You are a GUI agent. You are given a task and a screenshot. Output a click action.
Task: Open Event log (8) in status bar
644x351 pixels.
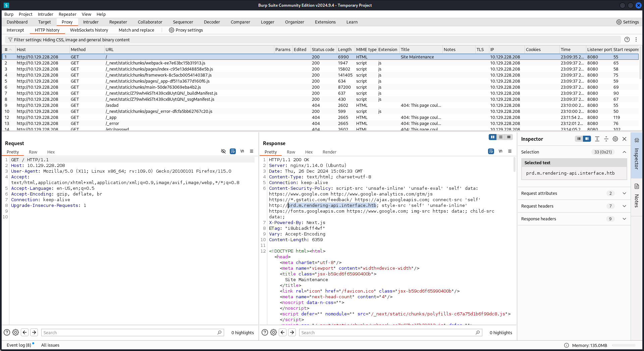point(19,345)
